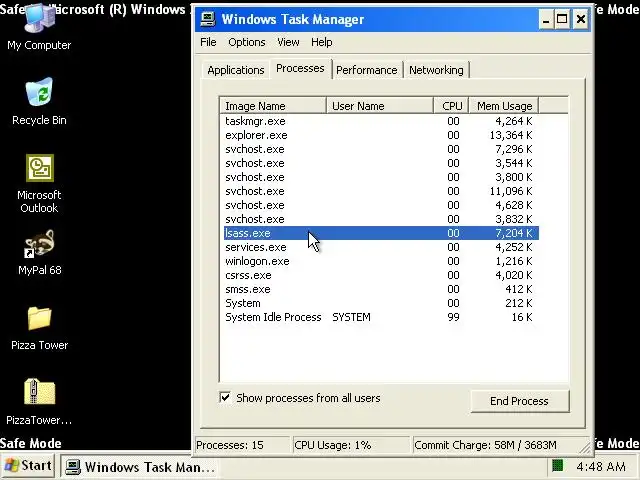
Task: Sort by the Mem Usage column
Action: (x=504, y=106)
